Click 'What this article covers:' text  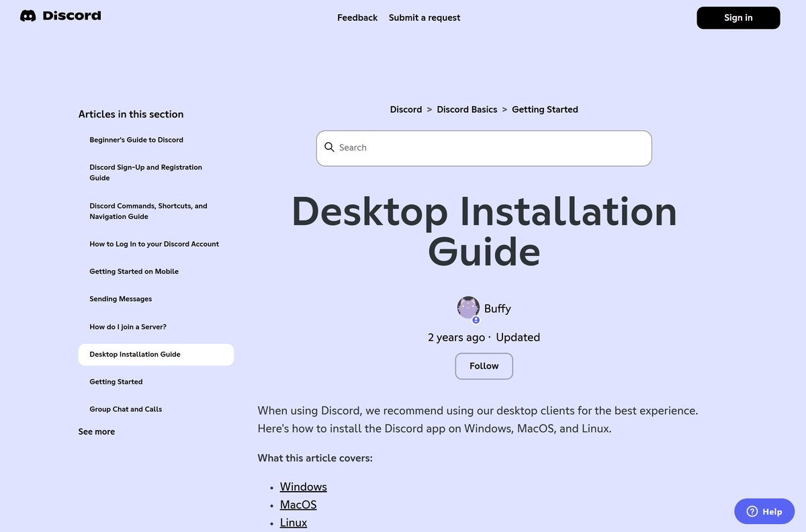tap(315, 458)
